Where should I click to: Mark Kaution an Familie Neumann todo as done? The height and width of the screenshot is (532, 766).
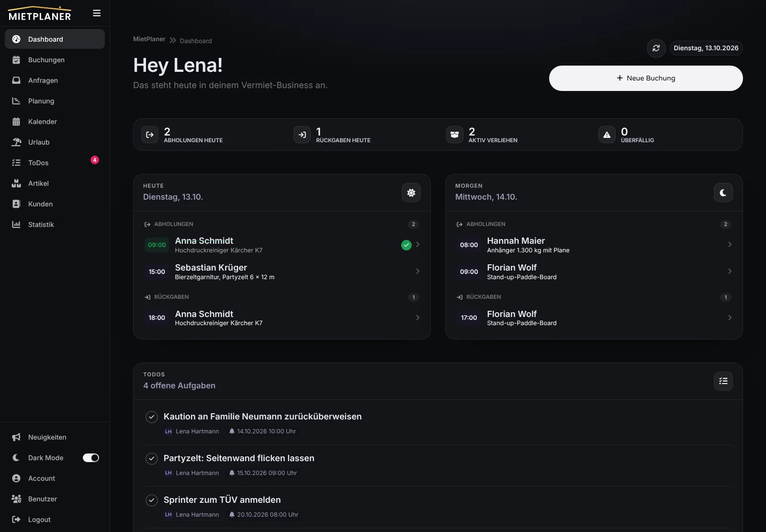click(152, 417)
